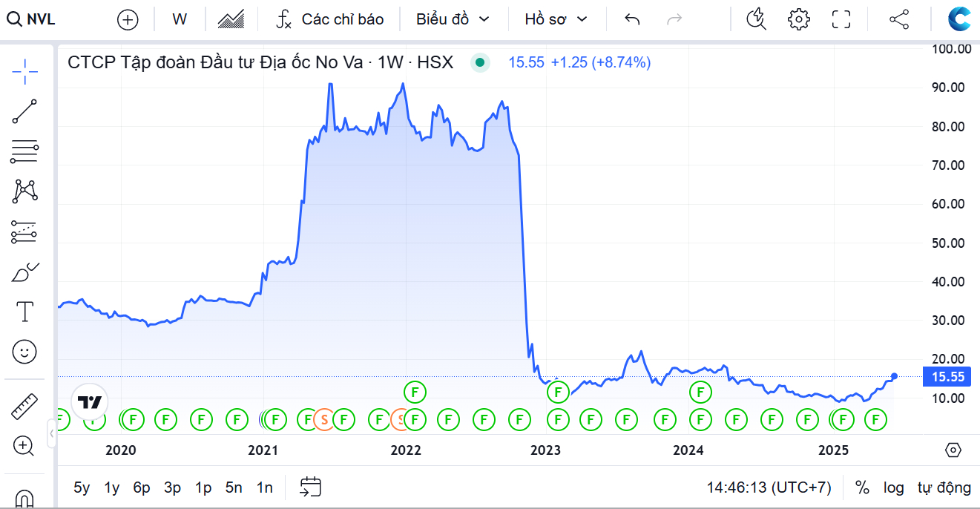
Task: Collapse the left drawing toolbar
Action: [x=51, y=433]
